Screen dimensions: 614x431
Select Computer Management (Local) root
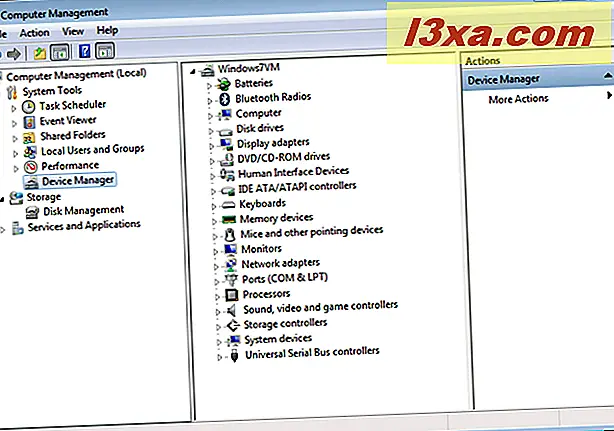pyautogui.click(x=76, y=74)
